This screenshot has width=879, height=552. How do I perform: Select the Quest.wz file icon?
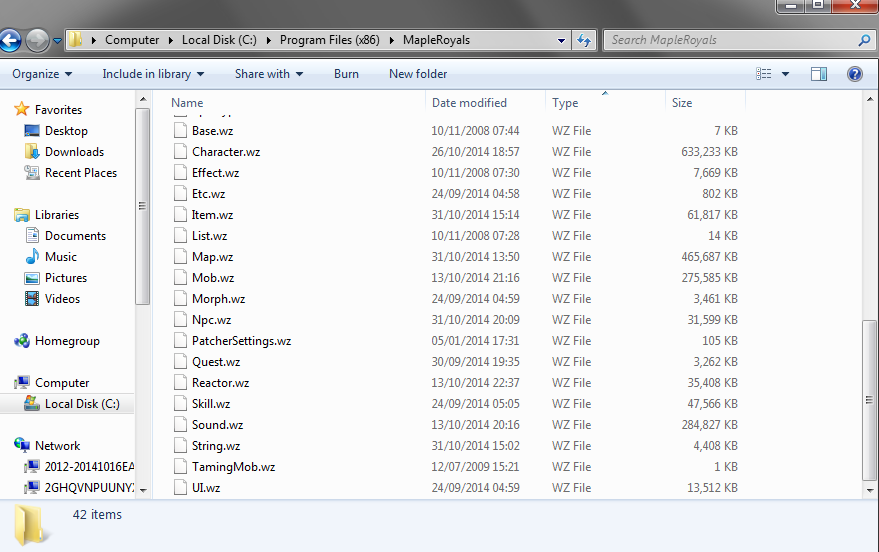click(180, 362)
